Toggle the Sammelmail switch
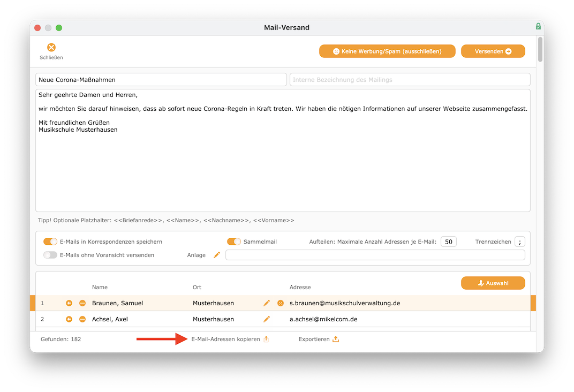This screenshot has width=574, height=392. (x=234, y=242)
